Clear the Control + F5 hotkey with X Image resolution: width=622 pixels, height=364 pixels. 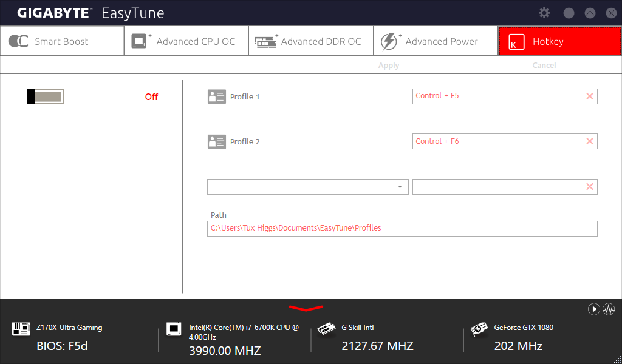coord(590,96)
